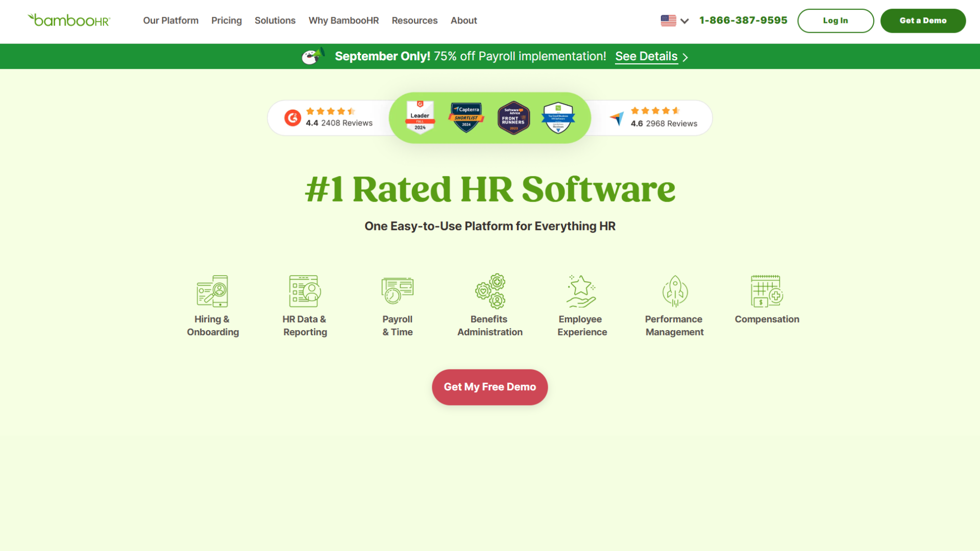Viewport: 980px width, 551px height.
Task: Call the 1-866-387-9595 phone link
Action: 743,20
